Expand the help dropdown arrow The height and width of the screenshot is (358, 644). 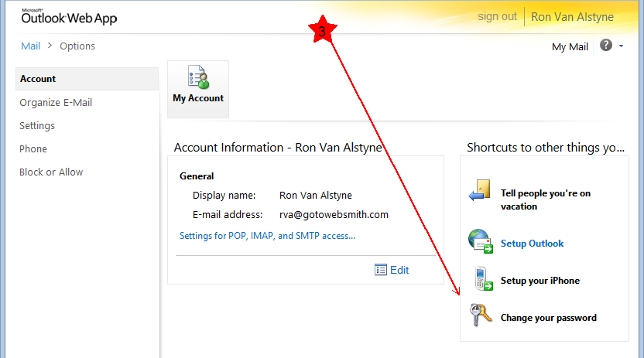point(621,46)
